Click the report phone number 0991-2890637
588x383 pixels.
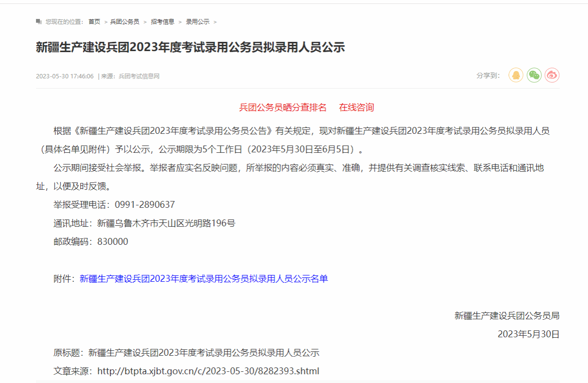click(x=145, y=205)
